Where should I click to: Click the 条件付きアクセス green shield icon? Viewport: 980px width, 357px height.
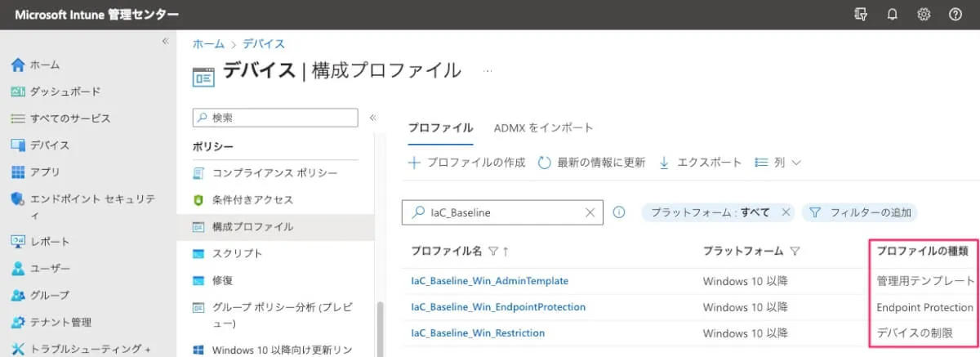point(198,199)
